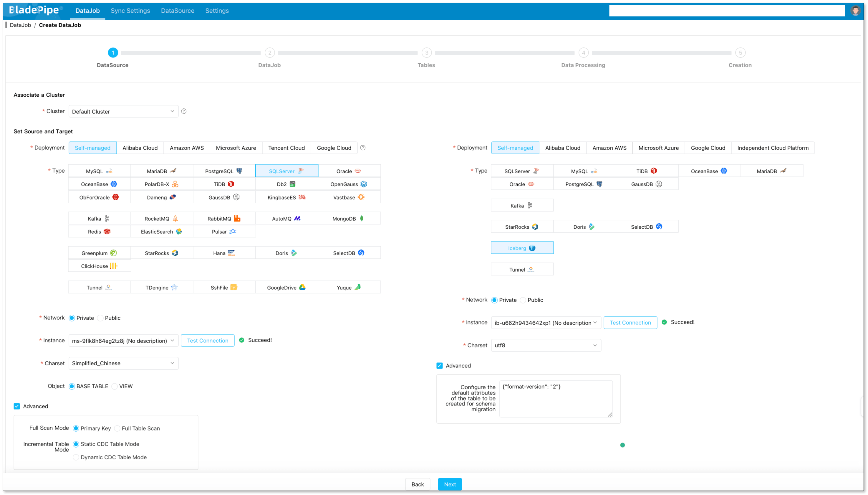Open Simplified_Chinese charset dropdown
Viewport: 868px width, 495px height.
click(x=123, y=363)
